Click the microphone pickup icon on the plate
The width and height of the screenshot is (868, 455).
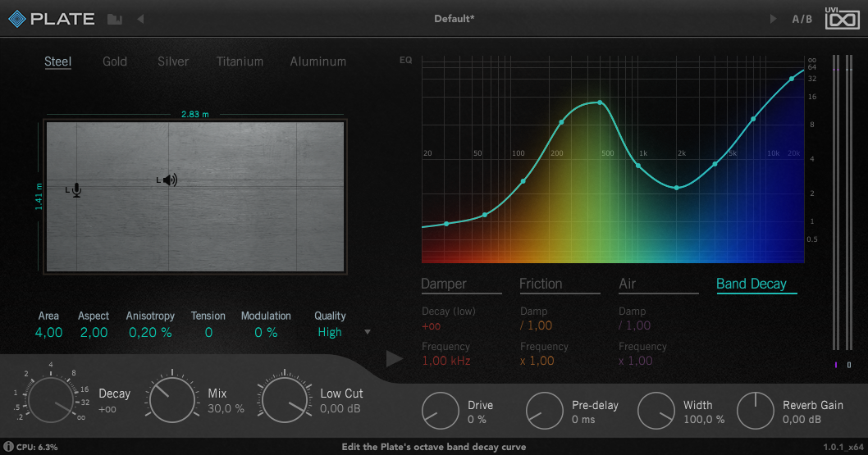point(76,190)
